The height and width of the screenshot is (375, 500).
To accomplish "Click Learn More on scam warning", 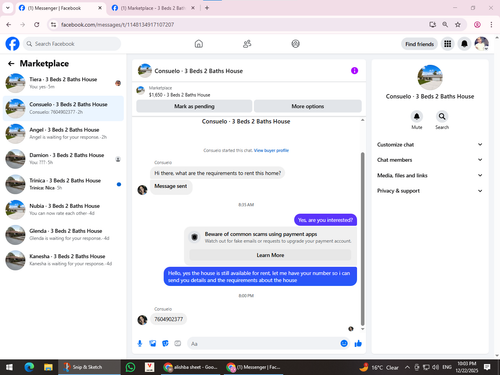I will point(270,255).
